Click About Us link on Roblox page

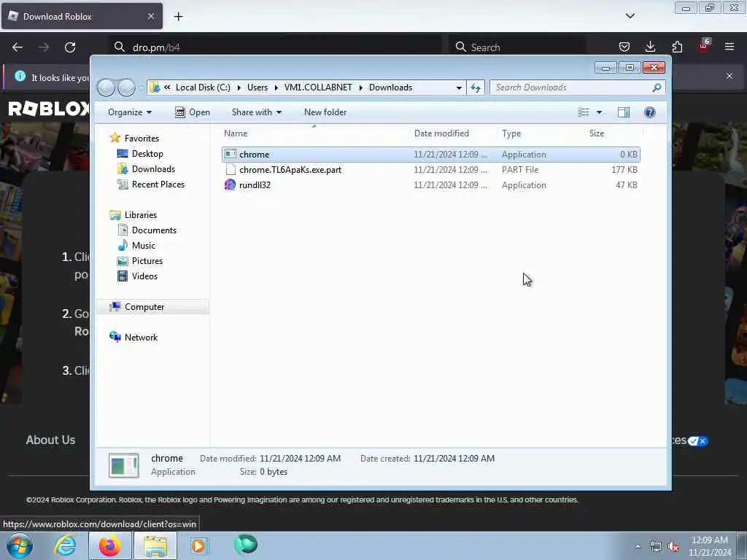click(50, 440)
